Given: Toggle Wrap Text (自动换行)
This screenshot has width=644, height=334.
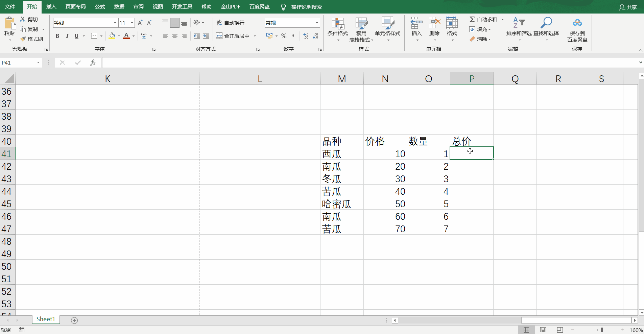Looking at the screenshot, I should 231,23.
